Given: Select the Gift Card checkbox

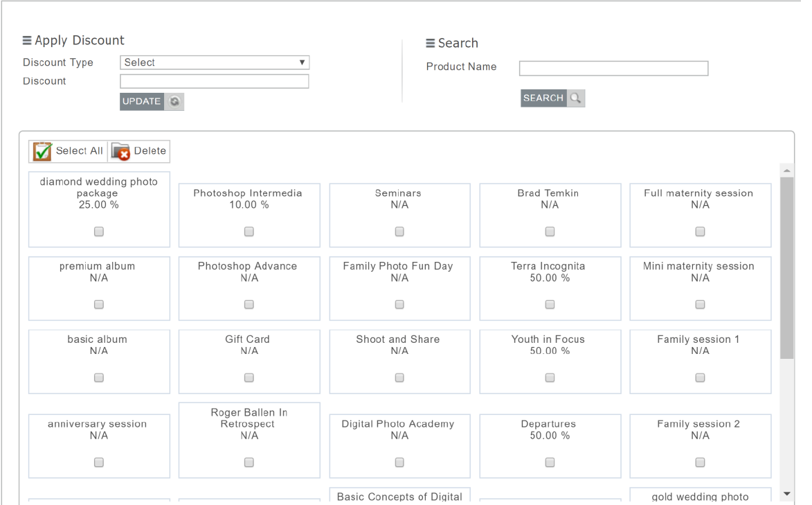Looking at the screenshot, I should click(x=249, y=378).
